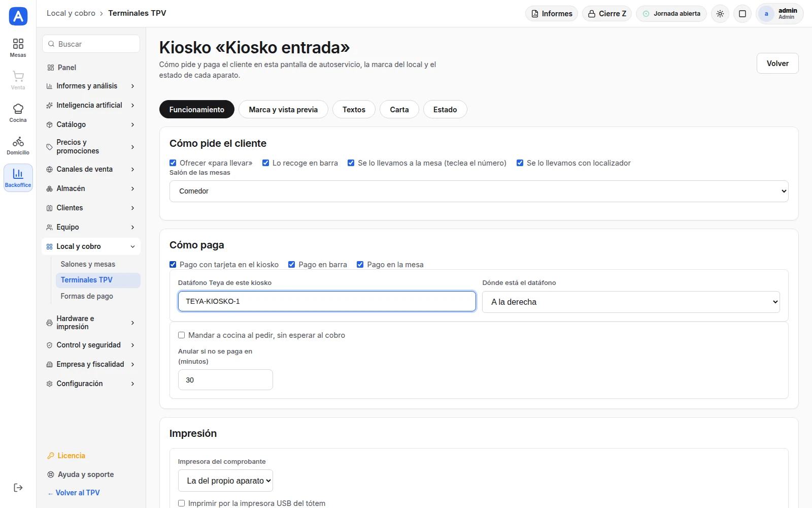Click the Ayuda y soporte lifebuoy icon

click(50, 474)
